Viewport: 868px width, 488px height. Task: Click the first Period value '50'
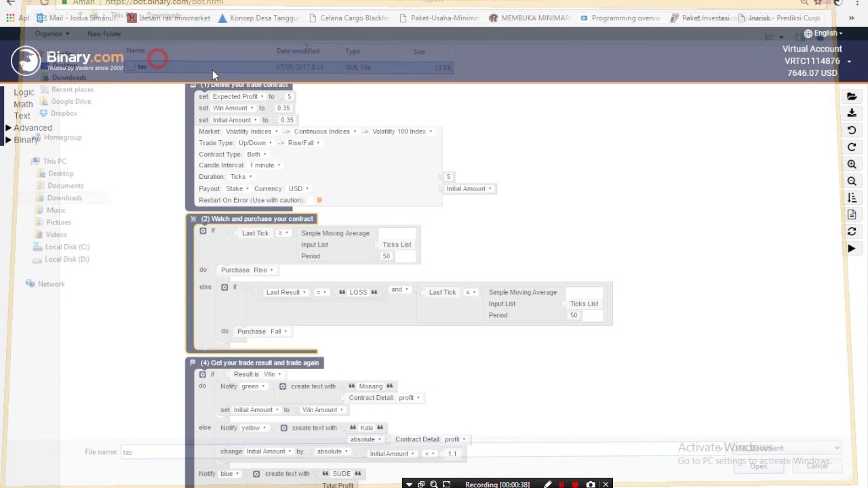(x=387, y=256)
